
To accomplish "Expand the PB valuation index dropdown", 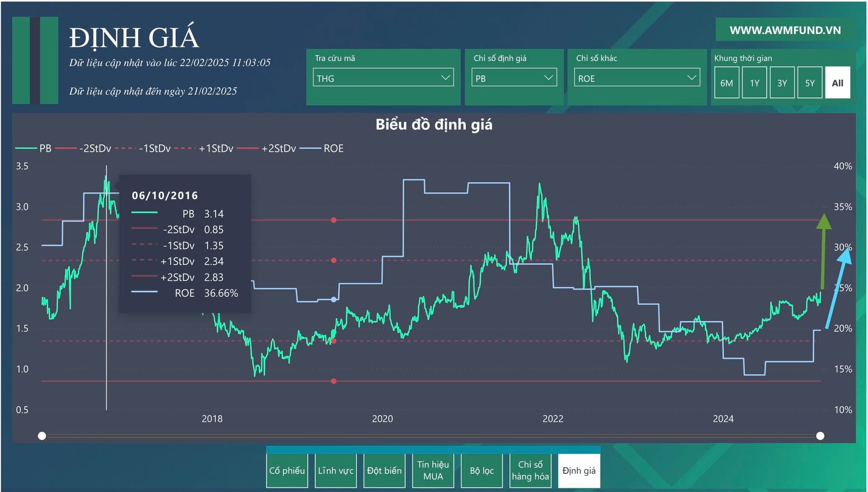I will click(514, 78).
